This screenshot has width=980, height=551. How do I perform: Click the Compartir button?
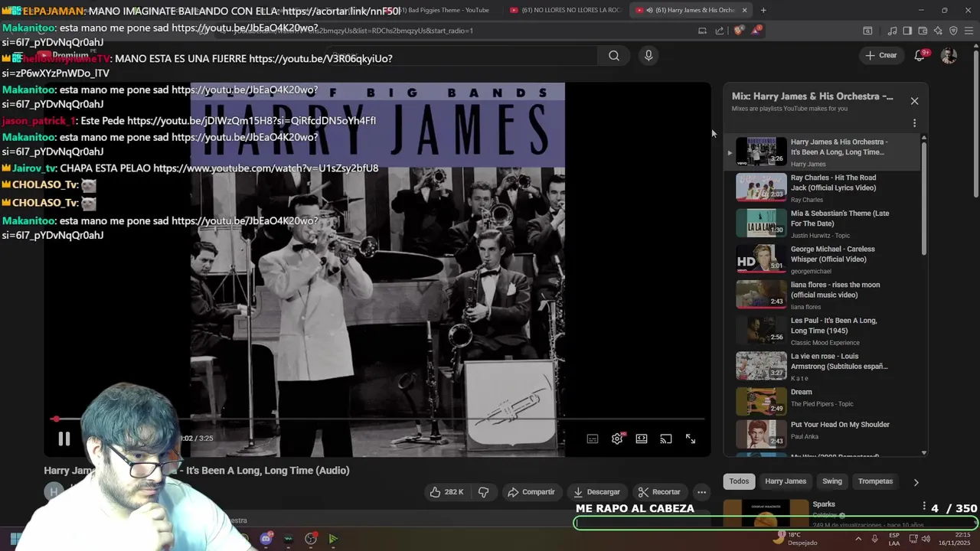coord(531,492)
